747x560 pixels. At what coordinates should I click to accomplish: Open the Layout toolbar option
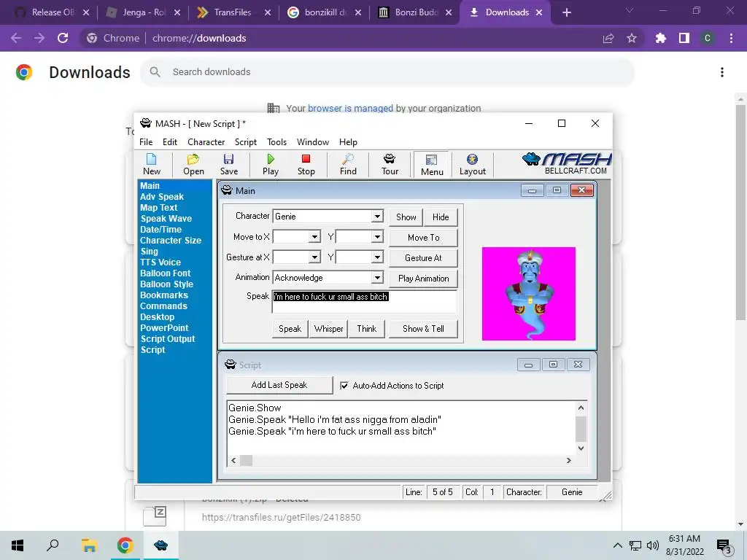pos(472,164)
